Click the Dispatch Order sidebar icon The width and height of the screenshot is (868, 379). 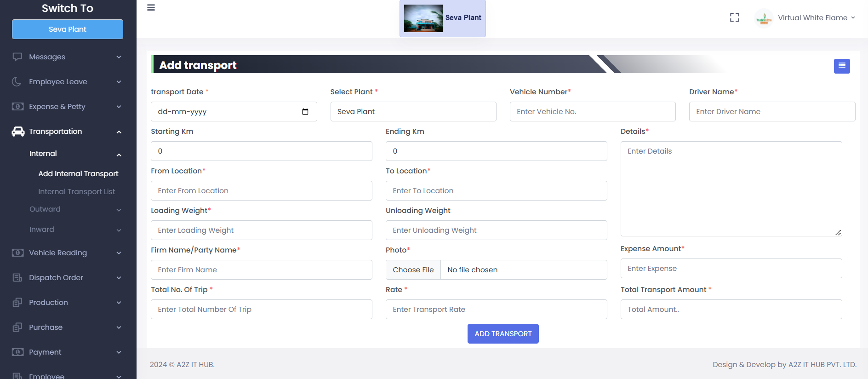point(17,278)
